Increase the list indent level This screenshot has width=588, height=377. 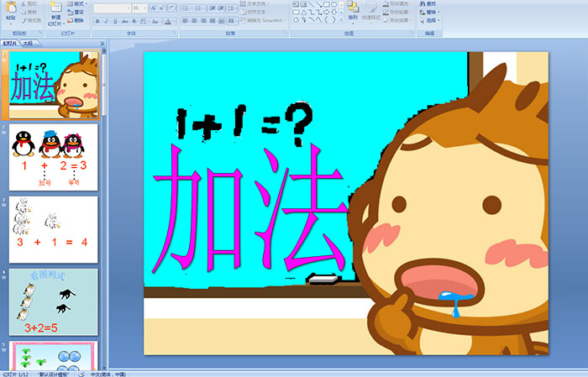(x=221, y=8)
